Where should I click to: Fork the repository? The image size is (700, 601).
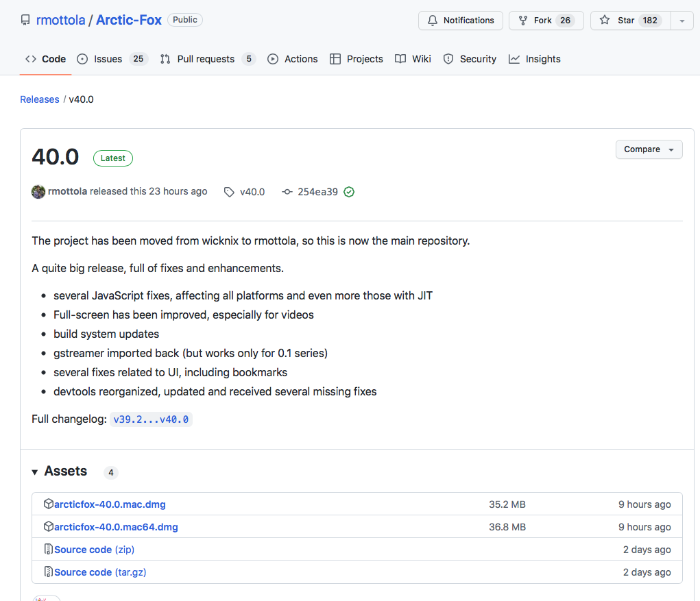[546, 21]
